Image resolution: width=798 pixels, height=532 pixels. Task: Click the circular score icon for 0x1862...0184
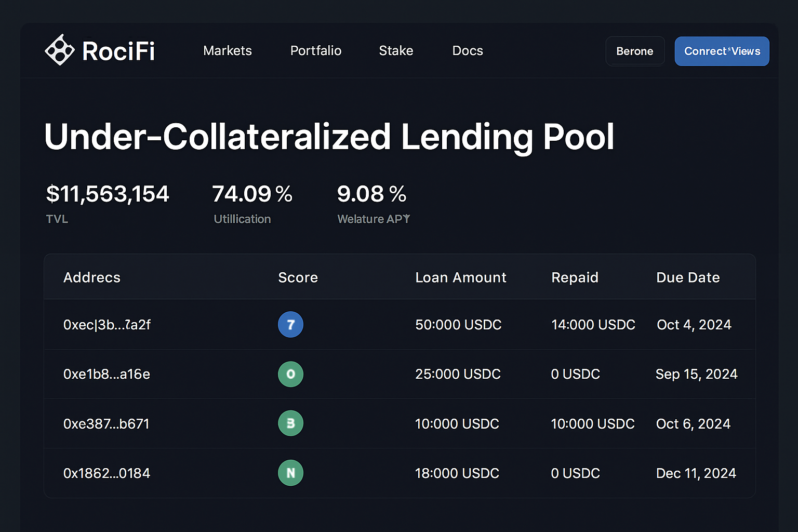click(x=290, y=473)
